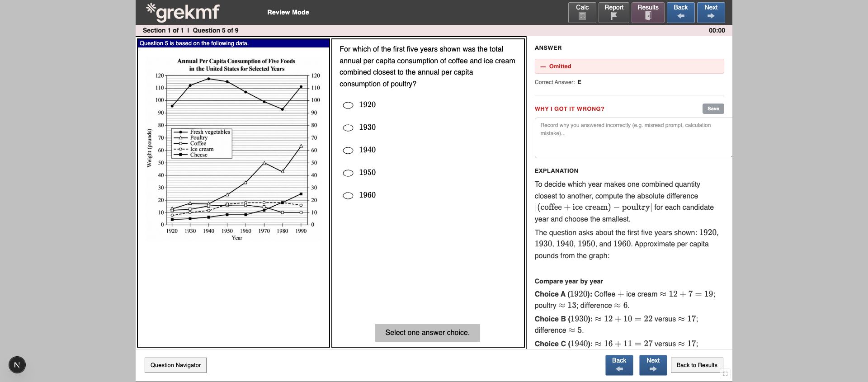
Task: Click the 'Question 5 is based on the following data' bar
Action: pyautogui.click(x=233, y=43)
